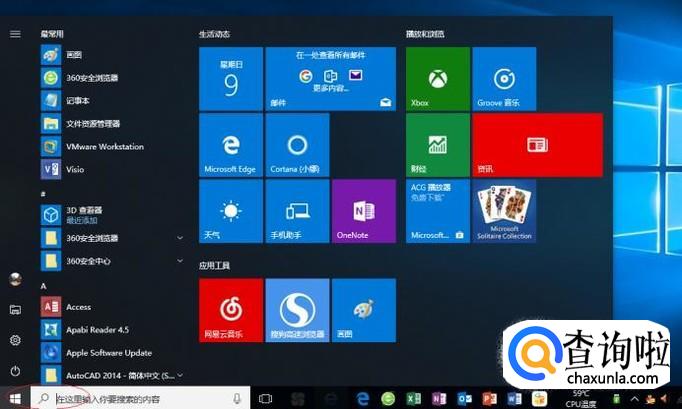Image resolution: width=682 pixels, height=409 pixels.
Task: Open the Cortana tile
Action: click(x=298, y=145)
